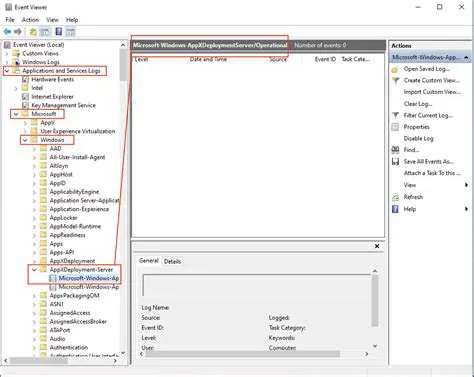The height and width of the screenshot is (377, 474).
Task: Click the Save All Events floppy icon
Action: 395,162
